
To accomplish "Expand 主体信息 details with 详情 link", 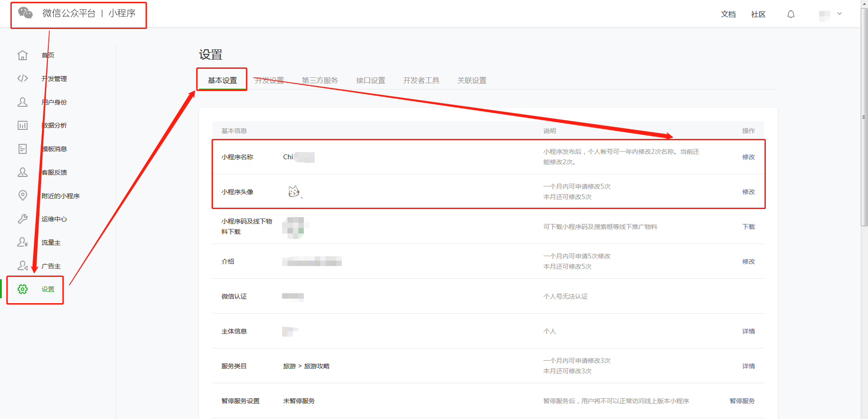I will [x=748, y=331].
